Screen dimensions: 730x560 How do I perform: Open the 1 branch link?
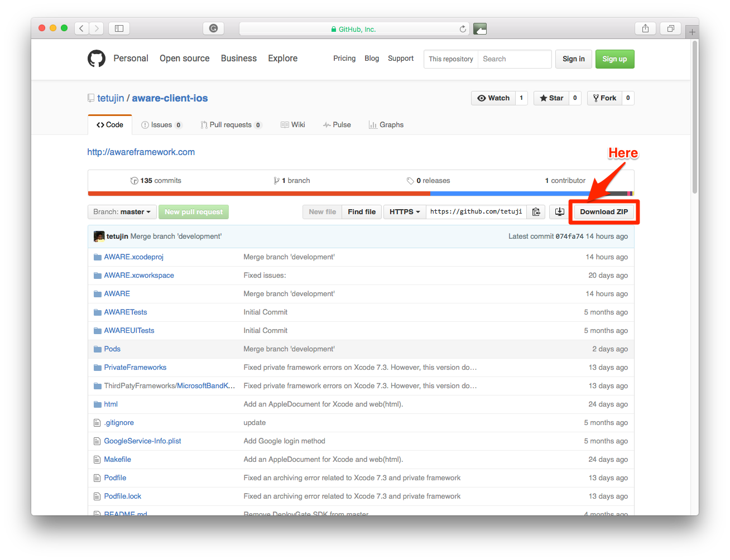[x=292, y=181]
